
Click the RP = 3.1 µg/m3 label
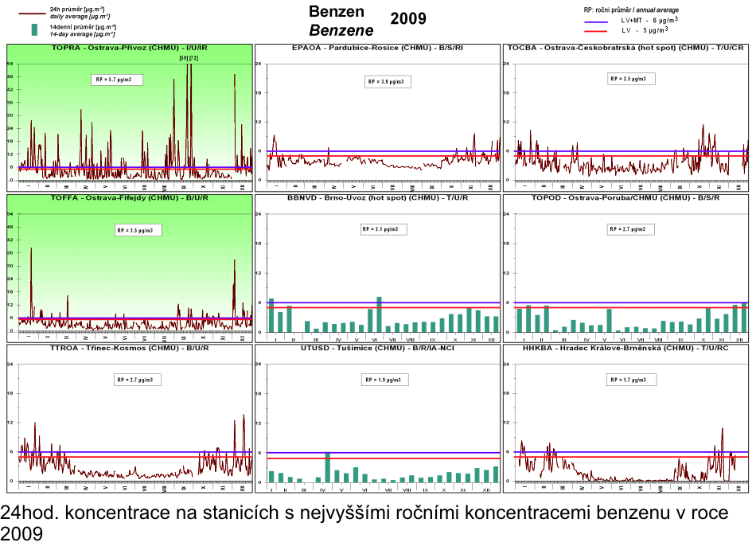380,229
